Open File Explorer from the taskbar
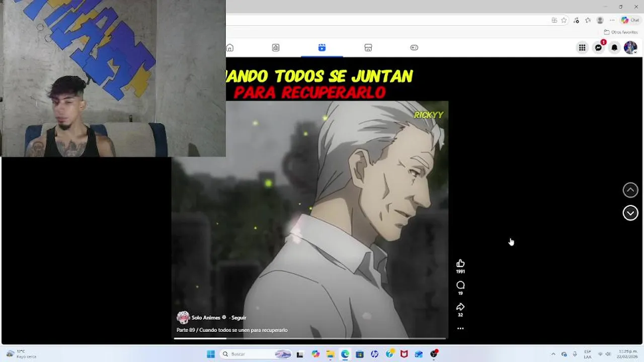 tap(330, 354)
